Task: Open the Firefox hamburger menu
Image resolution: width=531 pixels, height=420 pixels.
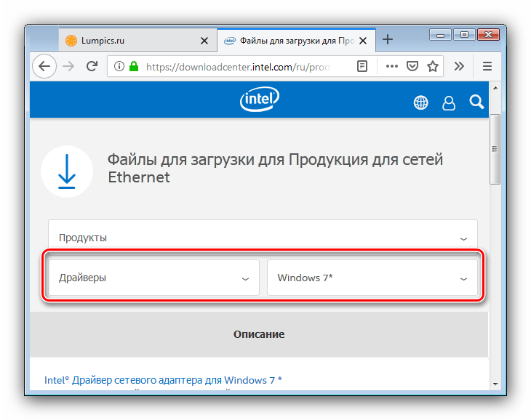Action: [x=487, y=66]
